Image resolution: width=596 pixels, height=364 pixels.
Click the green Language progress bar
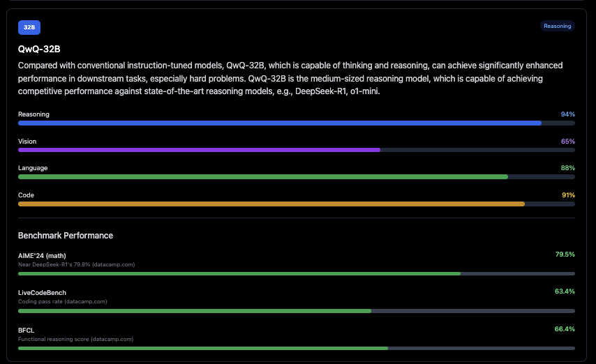[x=297, y=177]
